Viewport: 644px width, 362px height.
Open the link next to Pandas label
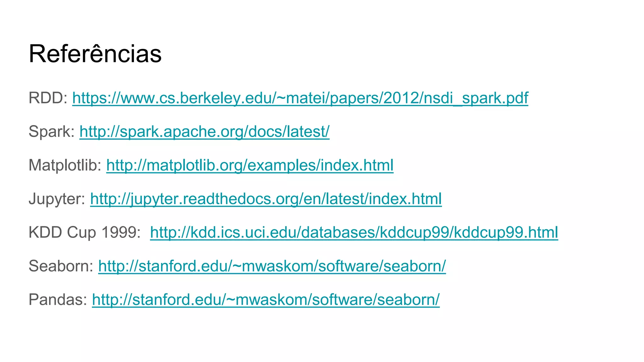pyautogui.click(x=265, y=300)
